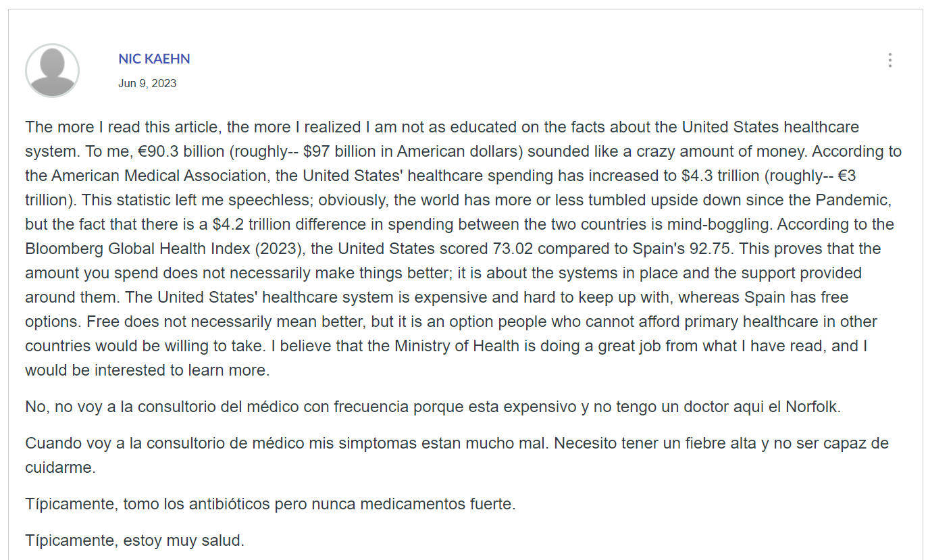Click the word "cuidarme" on its own line
Screen dimensions: 928x560
[x=60, y=467]
